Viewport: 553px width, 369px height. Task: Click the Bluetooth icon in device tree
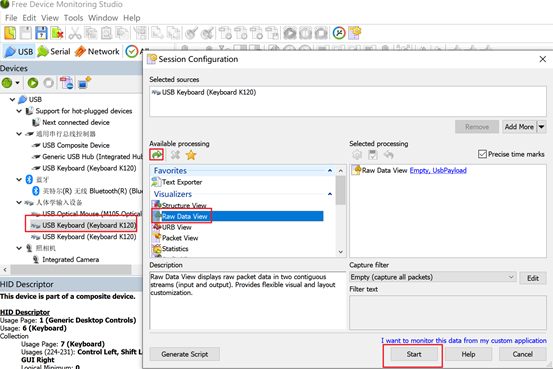(30, 179)
